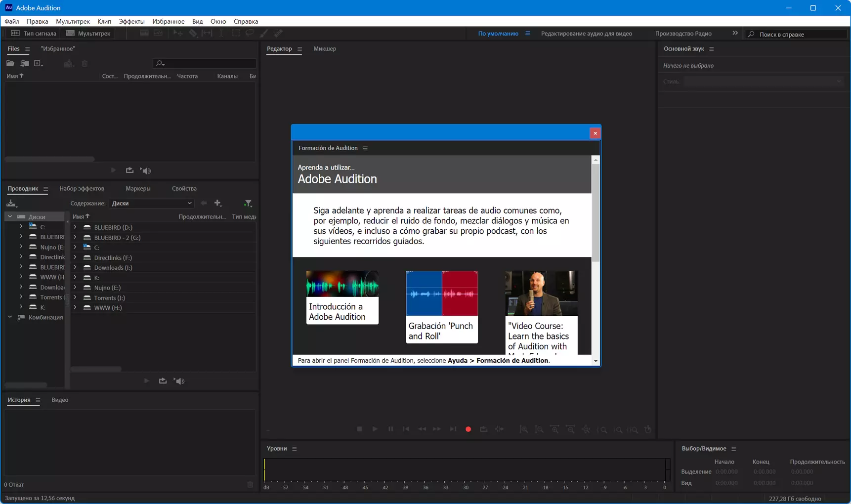Open the Файл menu
The width and height of the screenshot is (851, 504).
pyautogui.click(x=12, y=21)
